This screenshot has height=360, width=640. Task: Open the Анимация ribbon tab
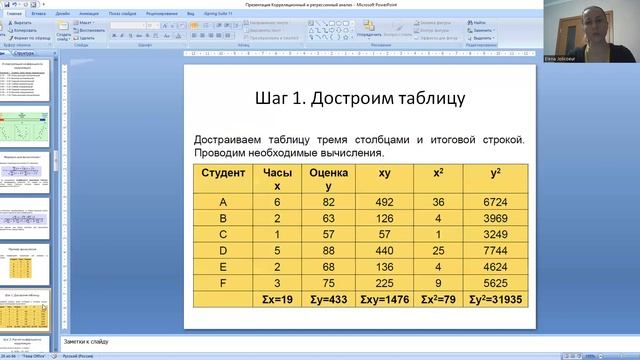point(89,13)
